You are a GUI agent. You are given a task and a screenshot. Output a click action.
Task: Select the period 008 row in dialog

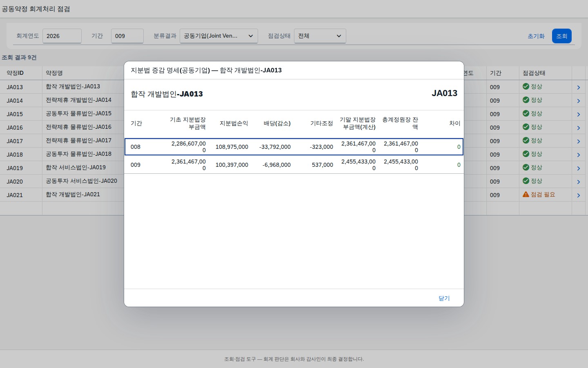294,147
